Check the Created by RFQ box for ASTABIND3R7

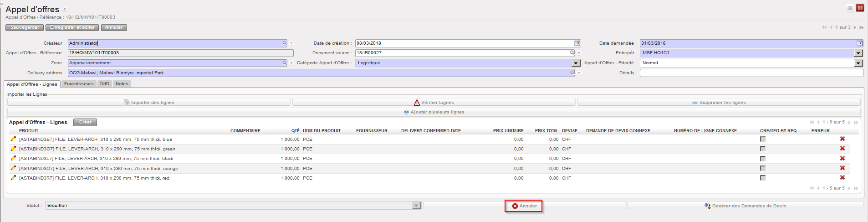click(763, 178)
